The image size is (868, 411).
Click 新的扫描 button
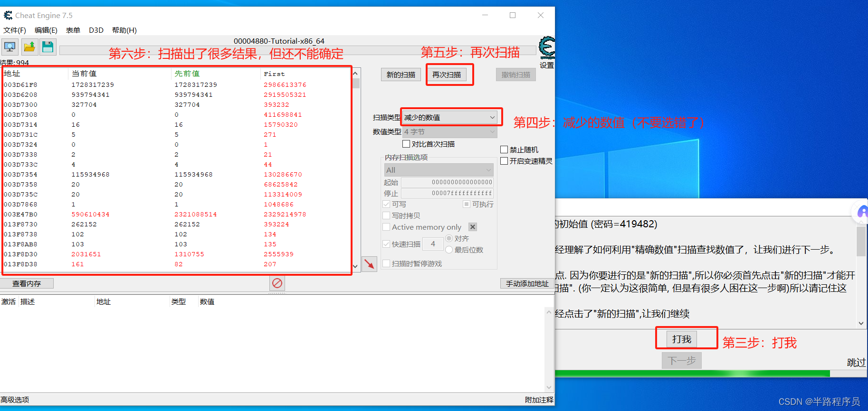(x=401, y=75)
